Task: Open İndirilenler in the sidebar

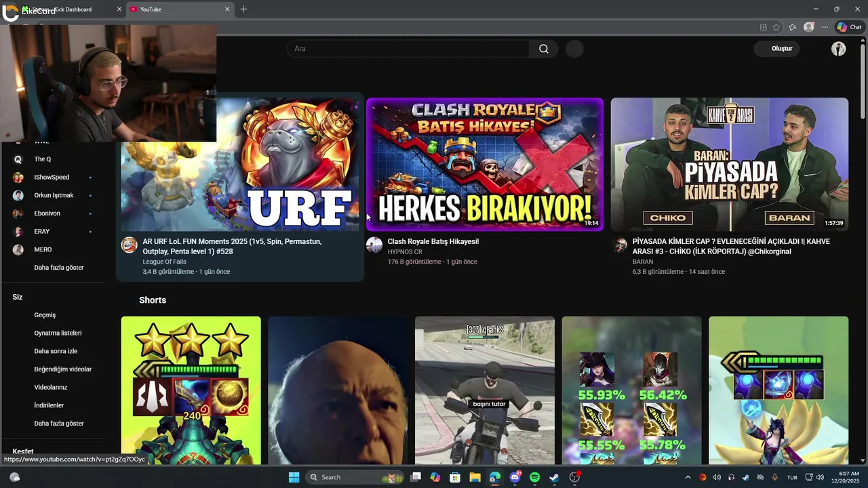Action: 49,405
